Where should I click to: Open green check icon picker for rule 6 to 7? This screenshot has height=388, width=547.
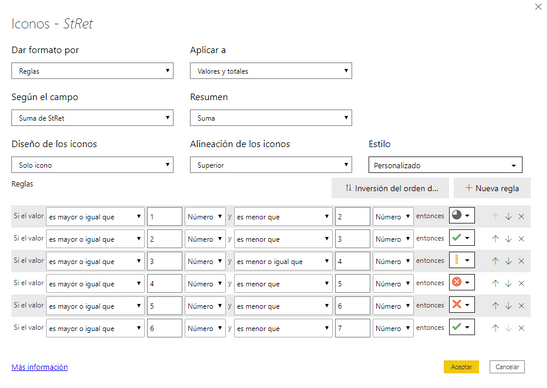pos(462,327)
